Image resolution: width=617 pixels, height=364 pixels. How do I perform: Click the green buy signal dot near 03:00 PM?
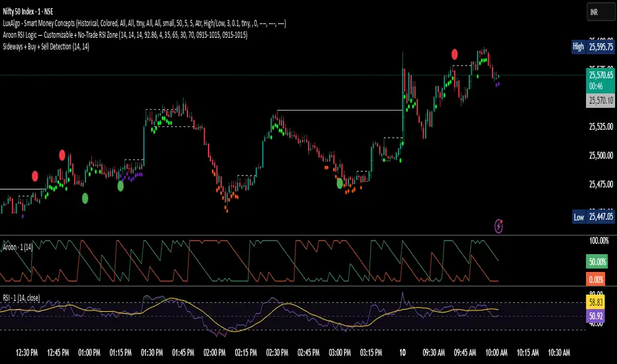[x=340, y=183]
